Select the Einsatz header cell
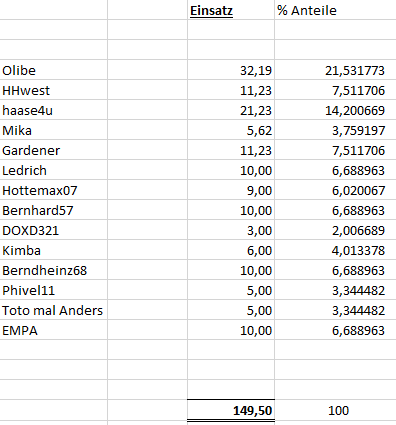396x425 pixels. (x=231, y=10)
